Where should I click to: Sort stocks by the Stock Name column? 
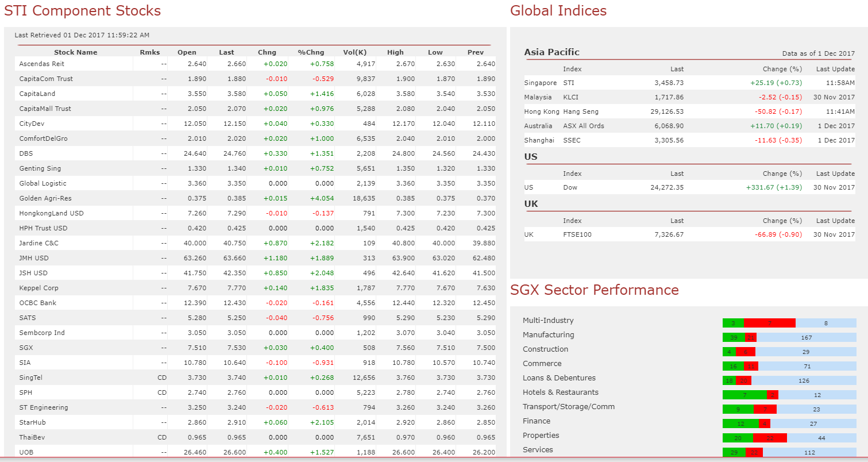75,52
